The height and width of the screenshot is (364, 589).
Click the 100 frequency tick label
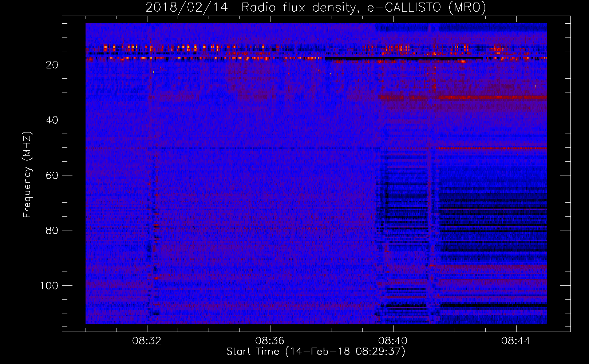tap(49, 285)
